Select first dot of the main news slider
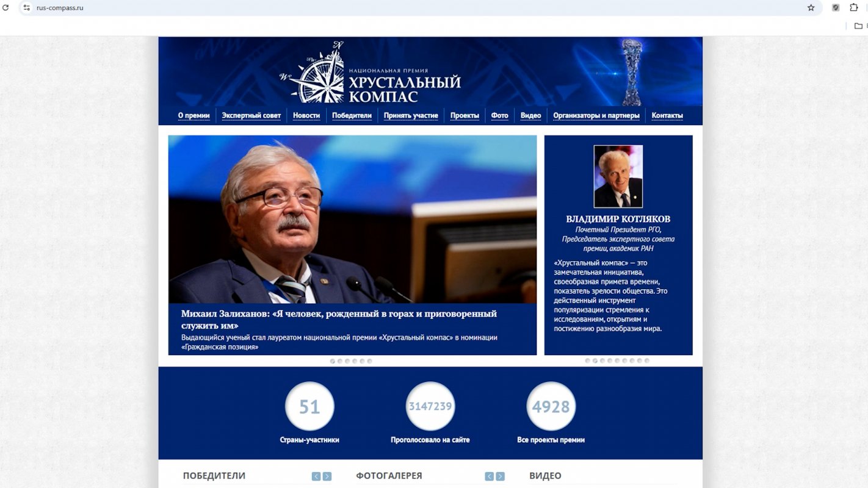This screenshot has width=868, height=488. click(333, 361)
